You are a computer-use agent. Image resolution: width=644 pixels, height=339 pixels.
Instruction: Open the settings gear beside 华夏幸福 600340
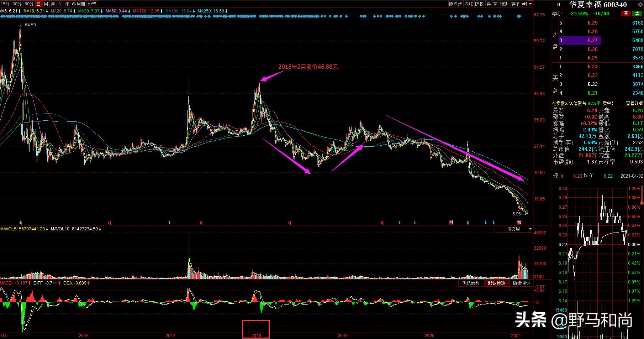tap(640, 5)
